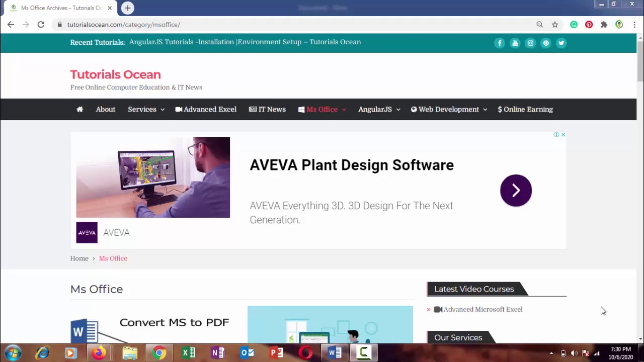Switch to Camtasia in the taskbar
Viewport: 644px width, 362px height.
364,353
